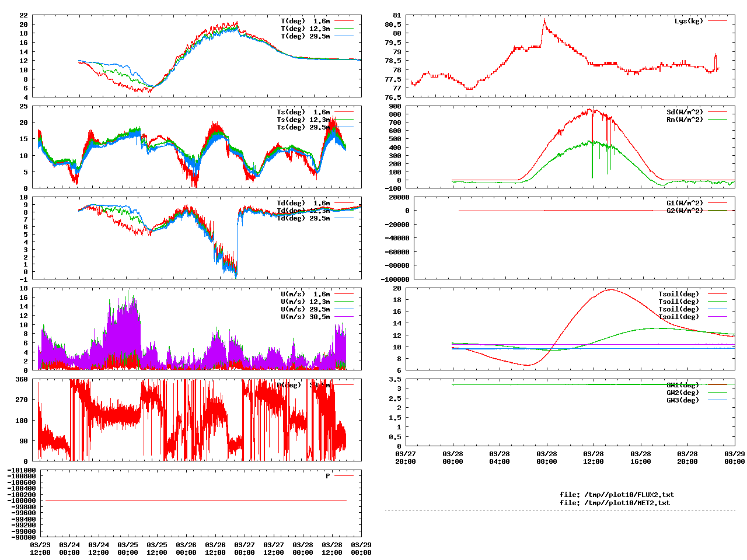
Task: Click the GW2(deg) legend label
Action: coord(682,393)
